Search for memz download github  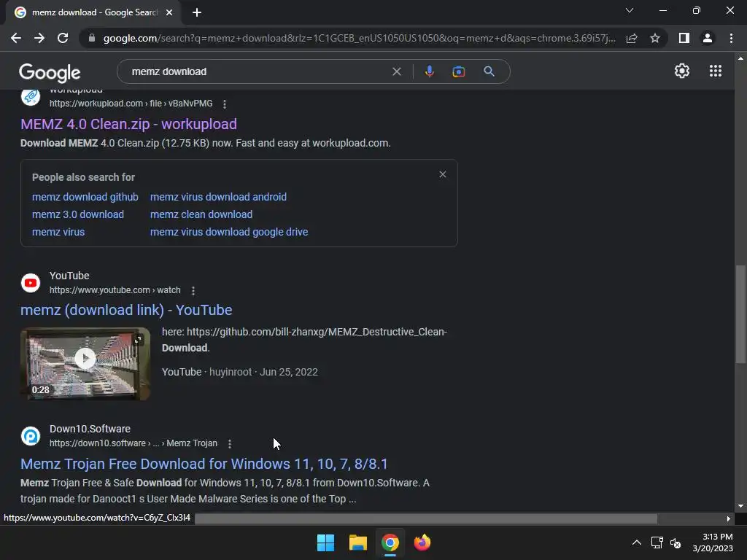tap(85, 197)
